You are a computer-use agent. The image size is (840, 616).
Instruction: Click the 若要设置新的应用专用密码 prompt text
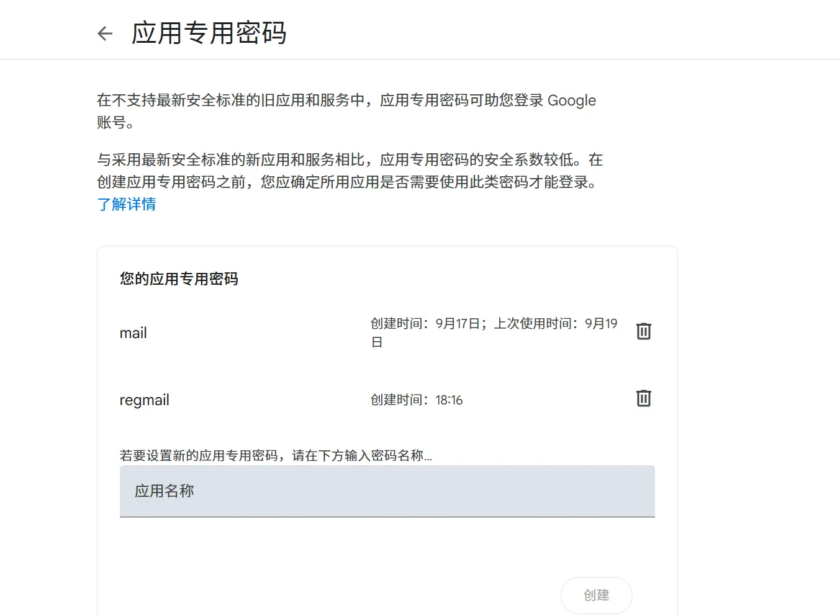(x=276, y=456)
